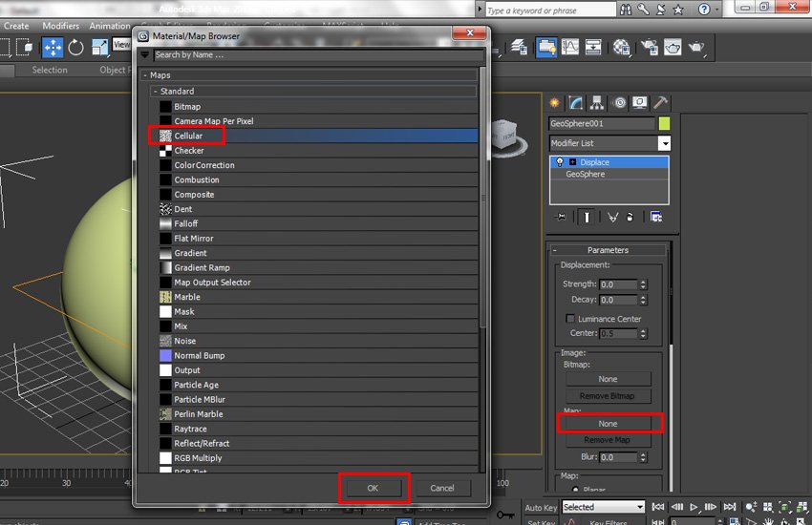Collapse the Parameters rollout
The height and width of the screenshot is (525, 812).
click(608, 250)
